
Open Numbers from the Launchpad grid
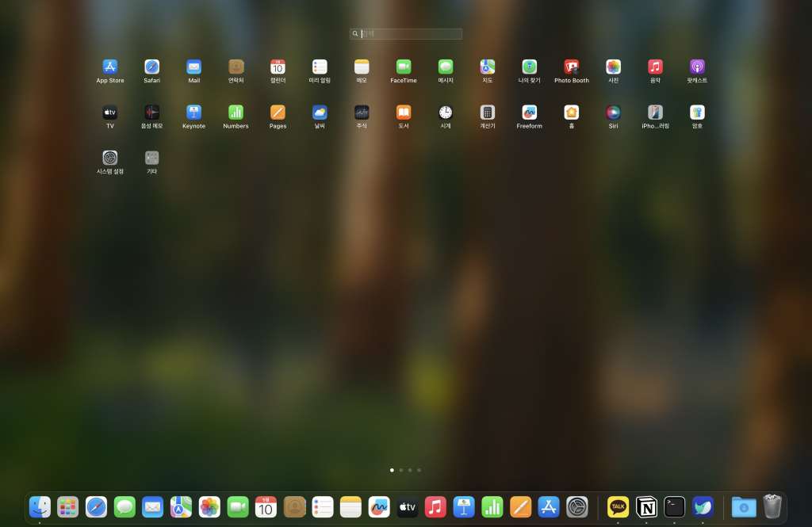236,113
